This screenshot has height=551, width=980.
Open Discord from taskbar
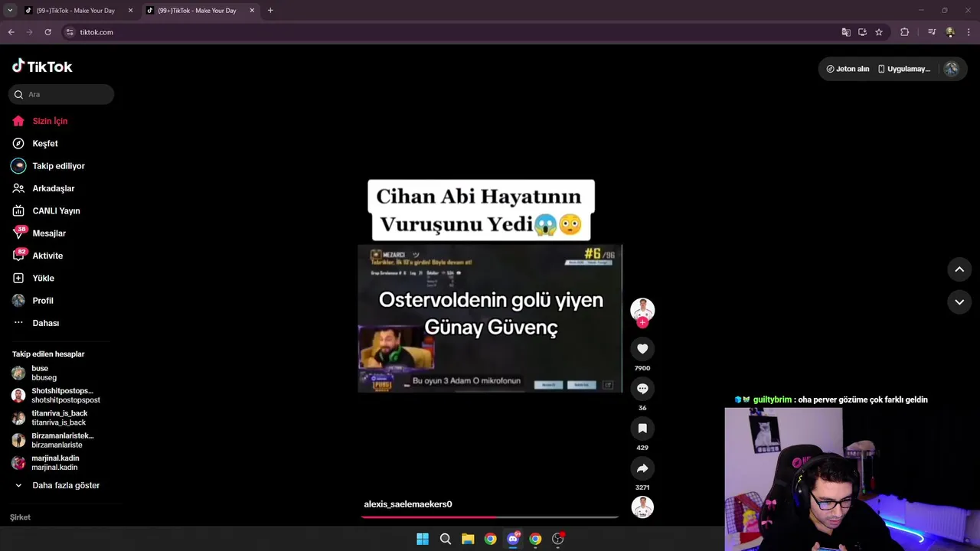click(x=513, y=539)
